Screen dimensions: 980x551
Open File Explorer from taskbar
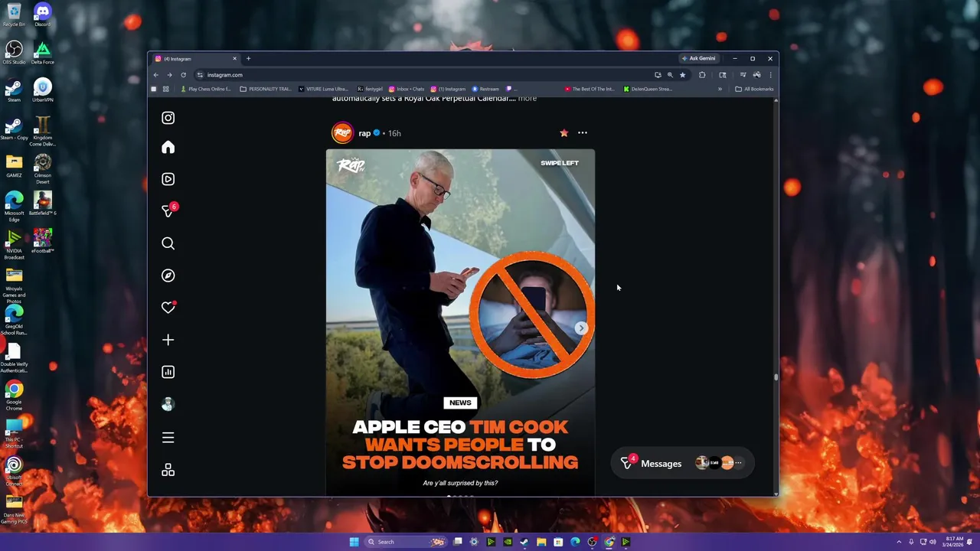(x=541, y=542)
